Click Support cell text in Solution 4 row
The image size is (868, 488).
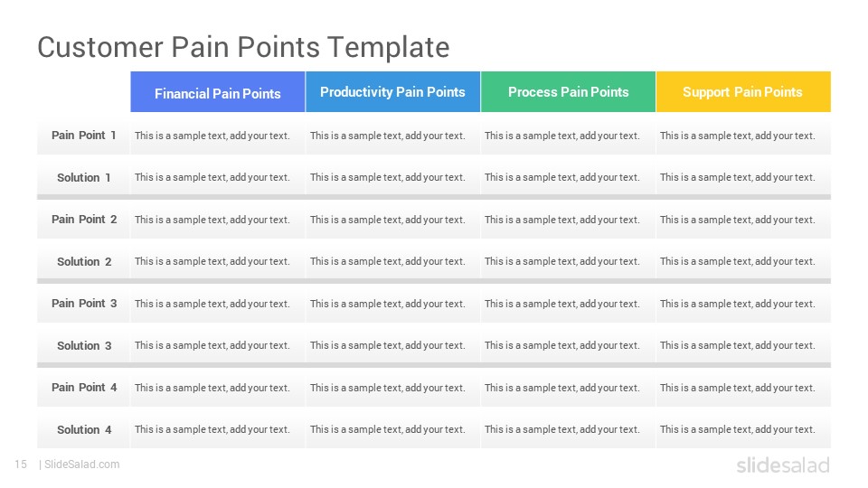point(738,429)
